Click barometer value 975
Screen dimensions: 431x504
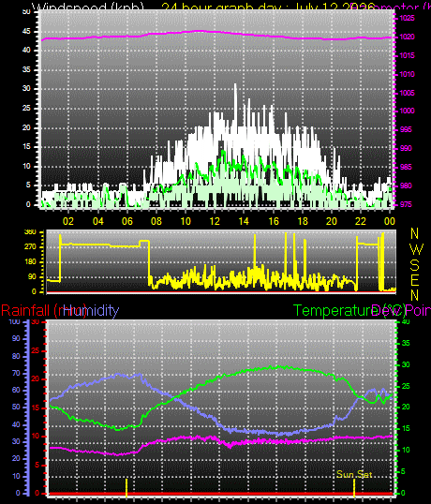(x=406, y=205)
